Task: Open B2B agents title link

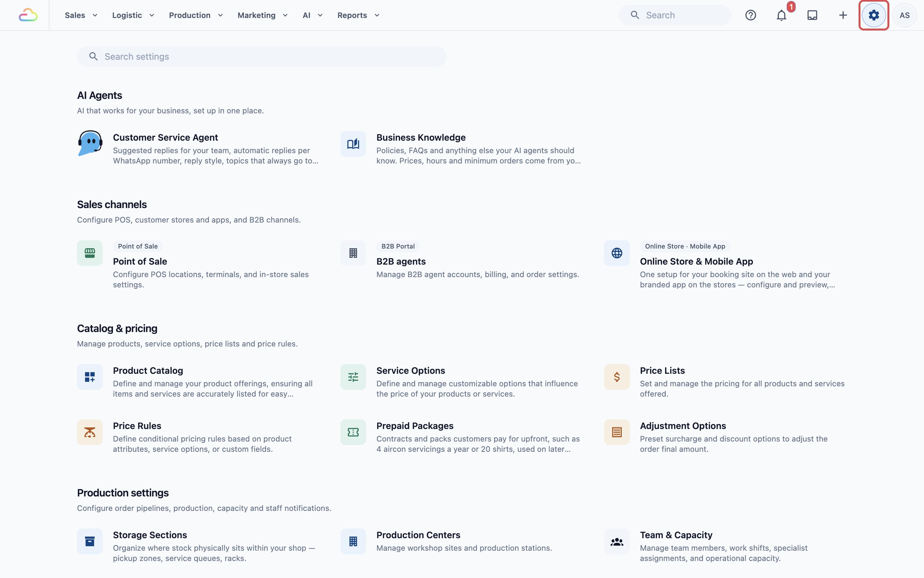Action: 401,261
